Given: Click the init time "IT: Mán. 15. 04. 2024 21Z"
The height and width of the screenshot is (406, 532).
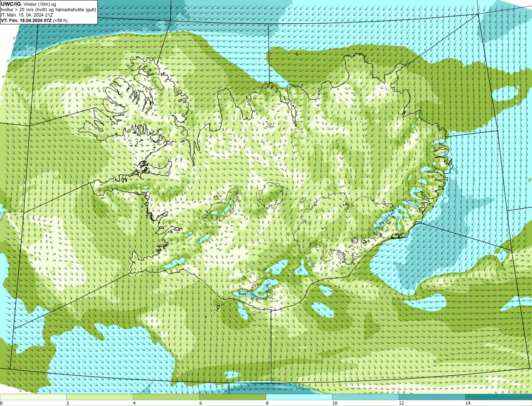Looking at the screenshot, I should pos(27,15).
